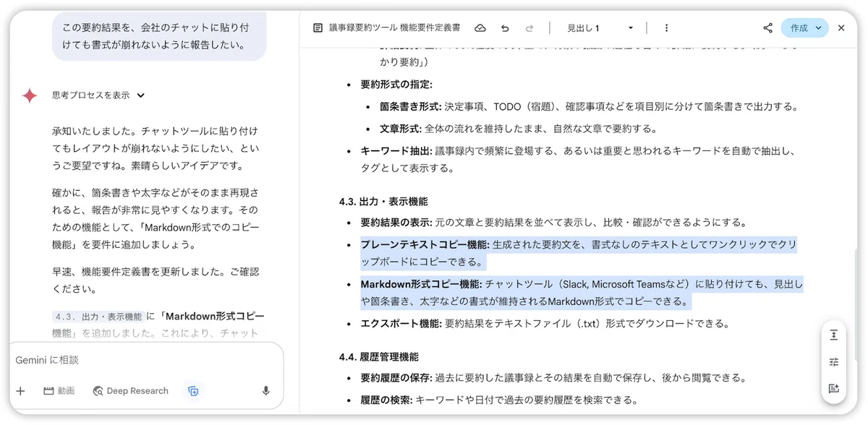Undo the last edit in the canvas
868x425 pixels.
(505, 28)
